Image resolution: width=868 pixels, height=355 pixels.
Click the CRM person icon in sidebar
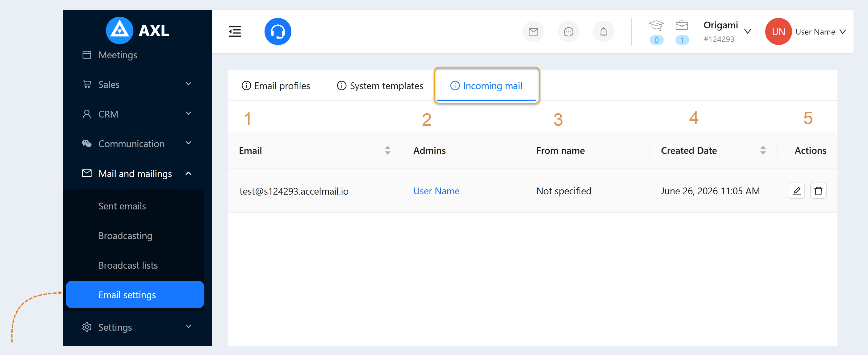[87, 114]
